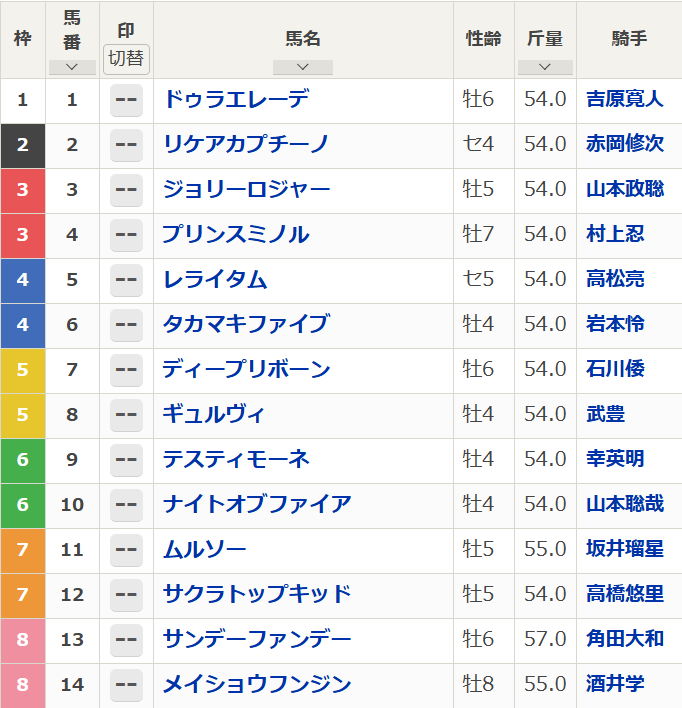Open horse link ムルソー
The width and height of the screenshot is (682, 708).
(205, 549)
